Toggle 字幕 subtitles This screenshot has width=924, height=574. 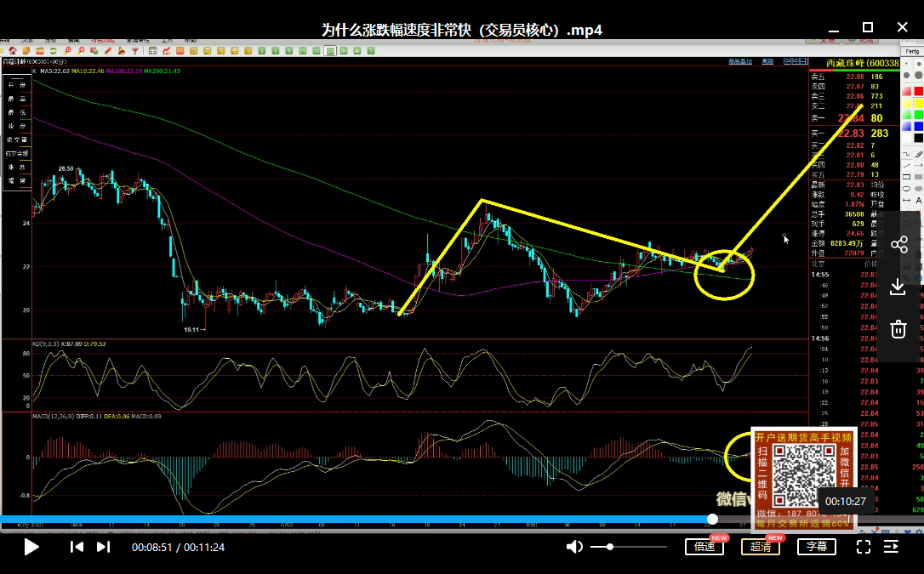click(816, 547)
